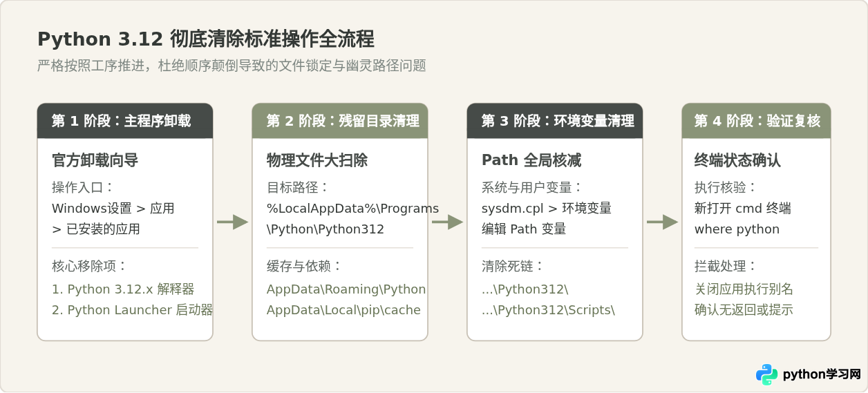Click the heading "官方卸载向导"
The image size is (868, 393).
point(95,160)
